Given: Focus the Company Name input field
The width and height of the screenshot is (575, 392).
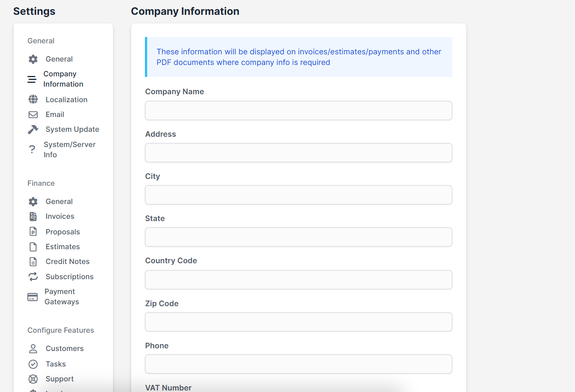Looking at the screenshot, I should (x=299, y=111).
